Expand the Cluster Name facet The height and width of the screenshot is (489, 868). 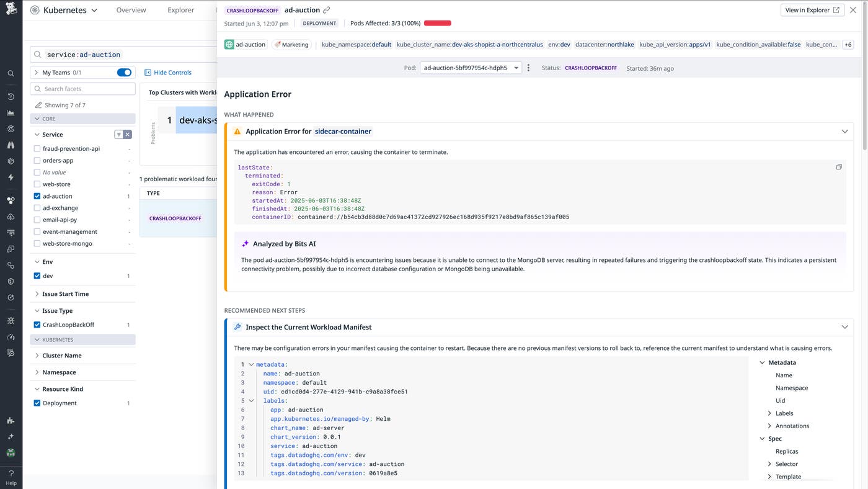pyautogui.click(x=56, y=355)
